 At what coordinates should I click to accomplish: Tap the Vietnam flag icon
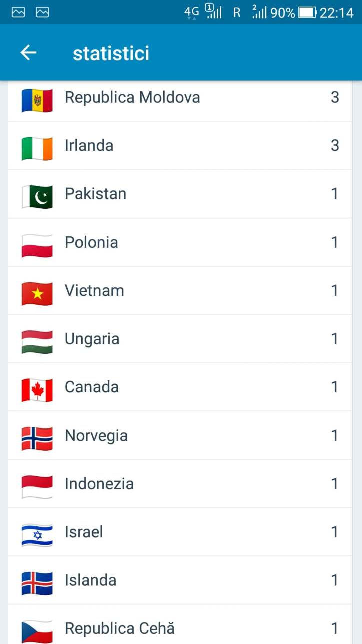click(37, 293)
